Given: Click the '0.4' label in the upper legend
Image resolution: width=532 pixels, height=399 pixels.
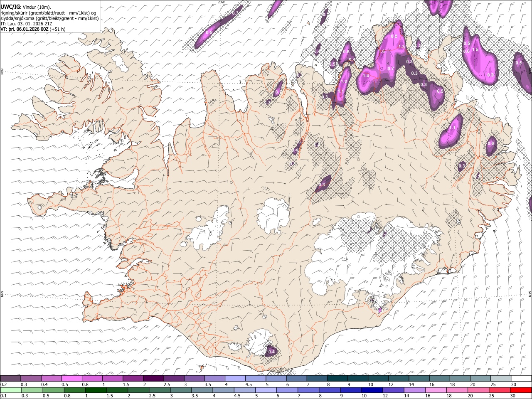Looking at the screenshot, I should [44, 384].
